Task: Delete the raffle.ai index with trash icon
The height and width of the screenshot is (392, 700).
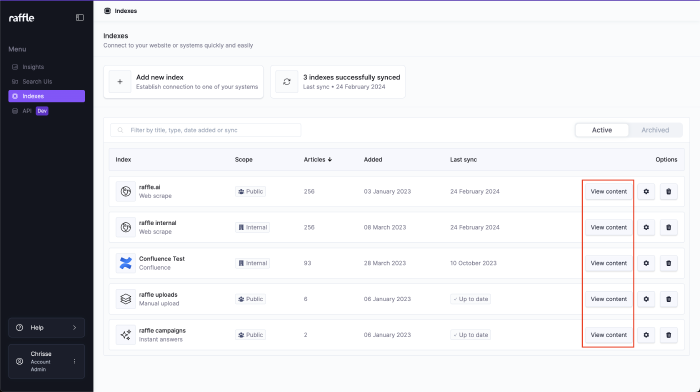Action: point(668,192)
